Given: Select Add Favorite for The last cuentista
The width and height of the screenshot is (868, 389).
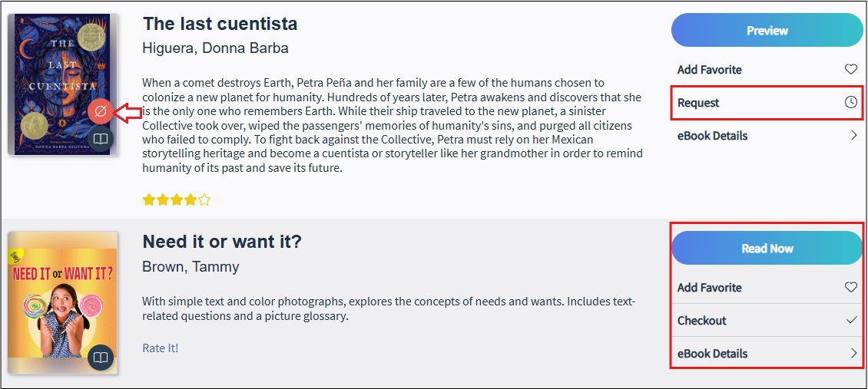Looking at the screenshot, I should point(767,70).
